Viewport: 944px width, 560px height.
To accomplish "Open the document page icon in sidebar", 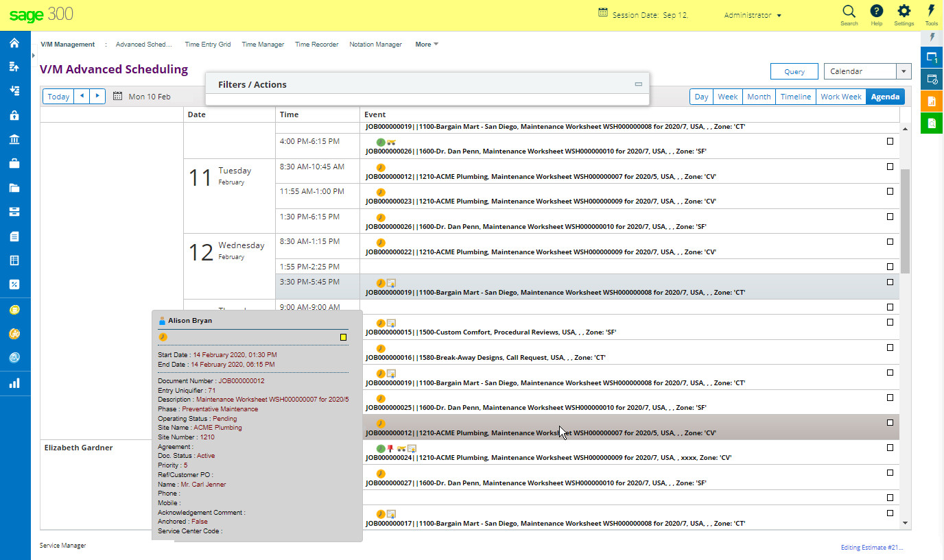I will [14, 236].
